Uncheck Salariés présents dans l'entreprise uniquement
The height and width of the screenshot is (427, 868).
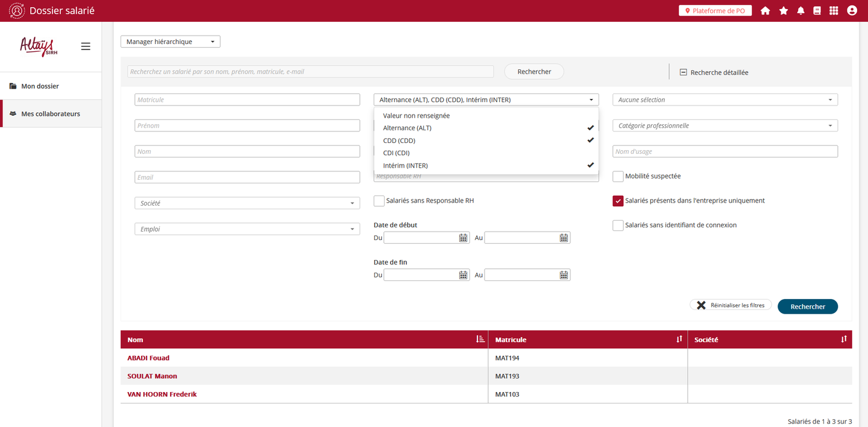click(618, 201)
